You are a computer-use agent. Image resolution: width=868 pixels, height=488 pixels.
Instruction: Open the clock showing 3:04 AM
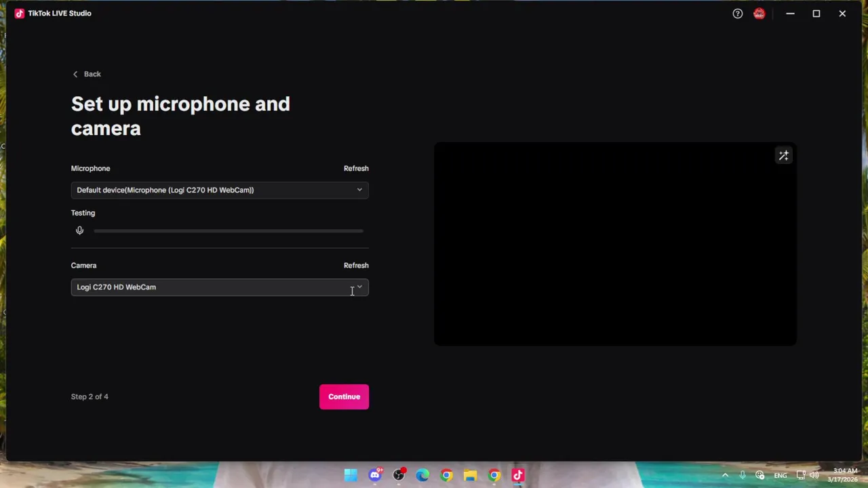tap(843, 475)
